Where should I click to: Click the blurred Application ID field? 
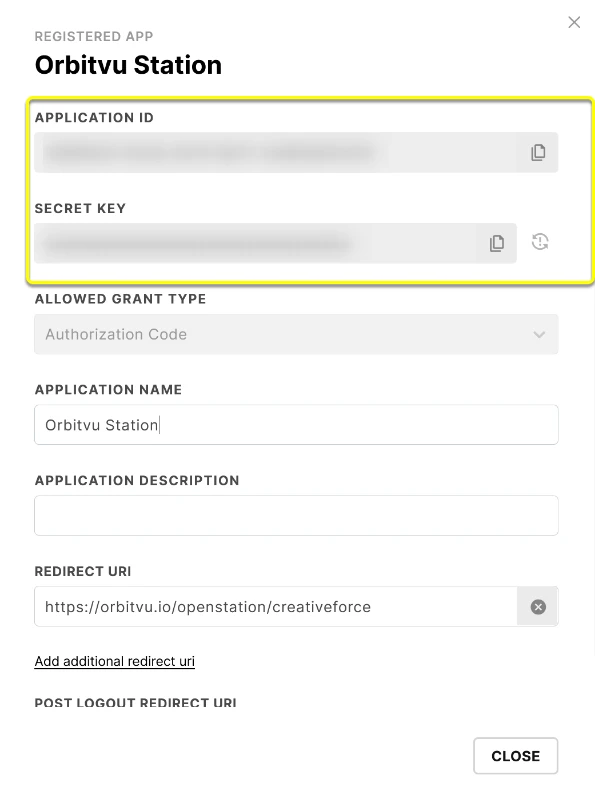tap(276, 152)
